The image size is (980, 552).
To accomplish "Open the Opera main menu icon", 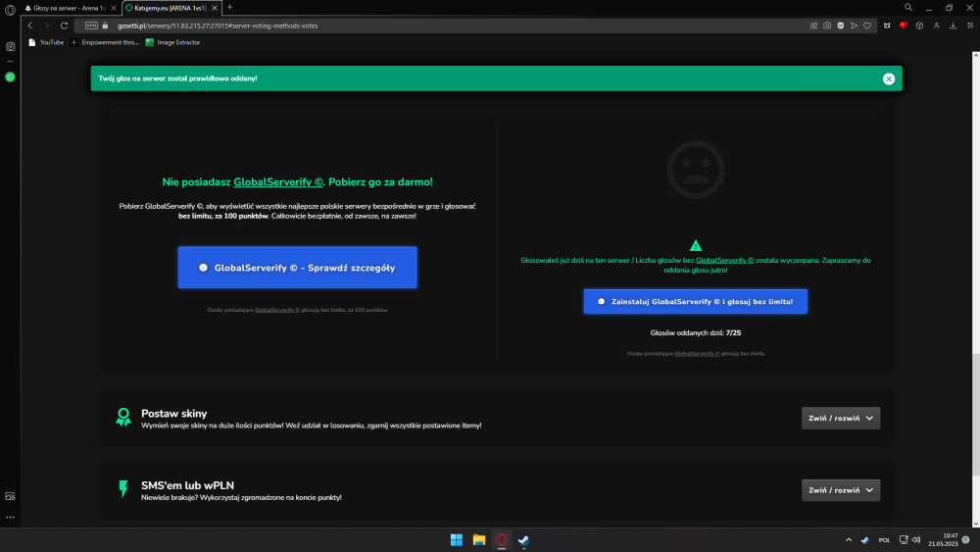I will pyautogui.click(x=10, y=10).
